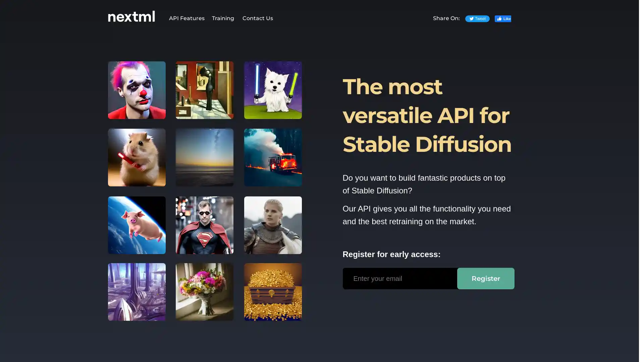Image resolution: width=644 pixels, height=362 pixels.
Task: Select the futuristic interior scene image
Action: click(x=137, y=292)
